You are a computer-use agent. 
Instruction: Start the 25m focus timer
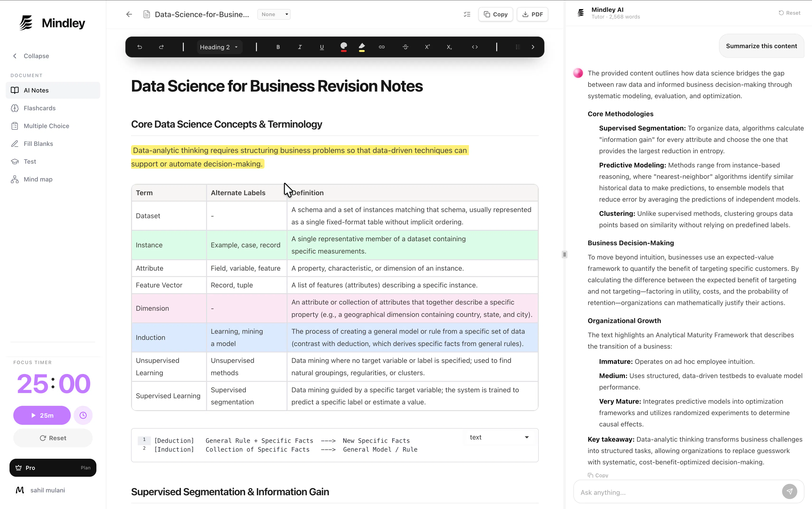(x=42, y=415)
